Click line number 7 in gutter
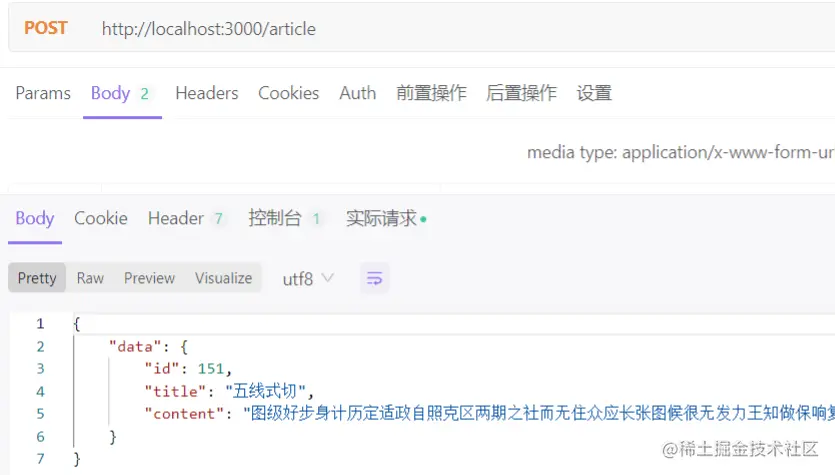Viewport: 835px width, 475px height. pos(40,458)
